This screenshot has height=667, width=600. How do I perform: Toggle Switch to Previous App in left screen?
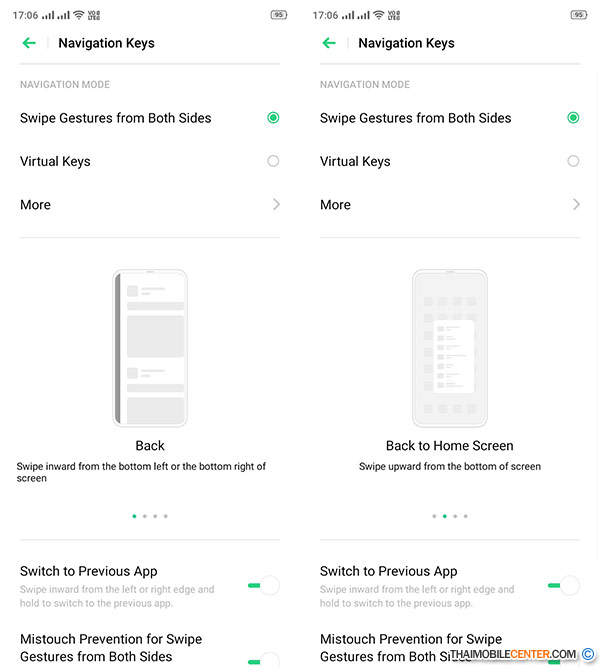pos(264,585)
